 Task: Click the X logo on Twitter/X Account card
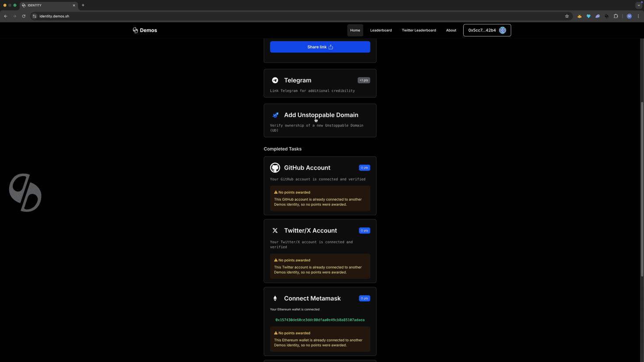click(275, 230)
